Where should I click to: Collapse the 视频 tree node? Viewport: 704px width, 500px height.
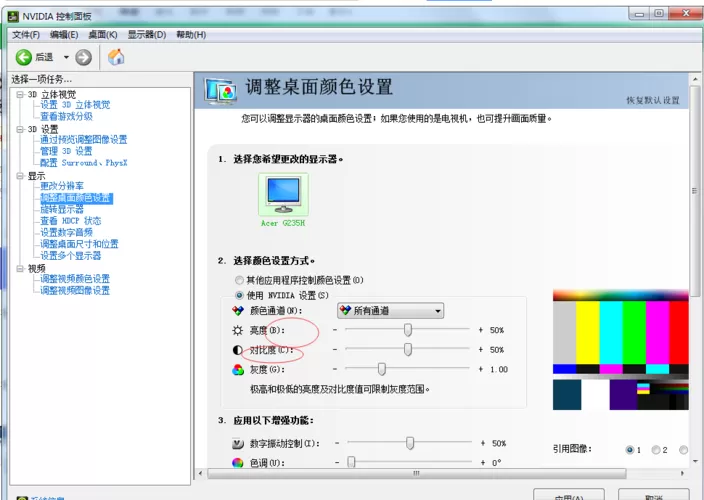click(20, 268)
